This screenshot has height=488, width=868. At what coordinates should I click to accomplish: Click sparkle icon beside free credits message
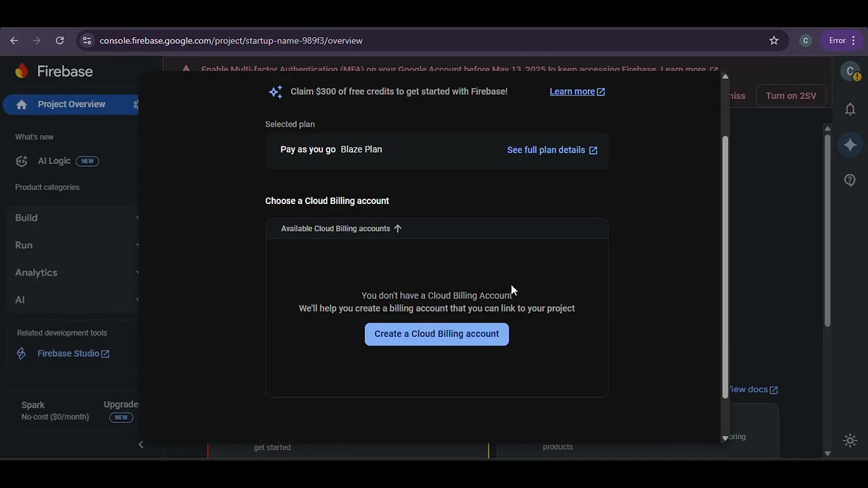pos(275,91)
